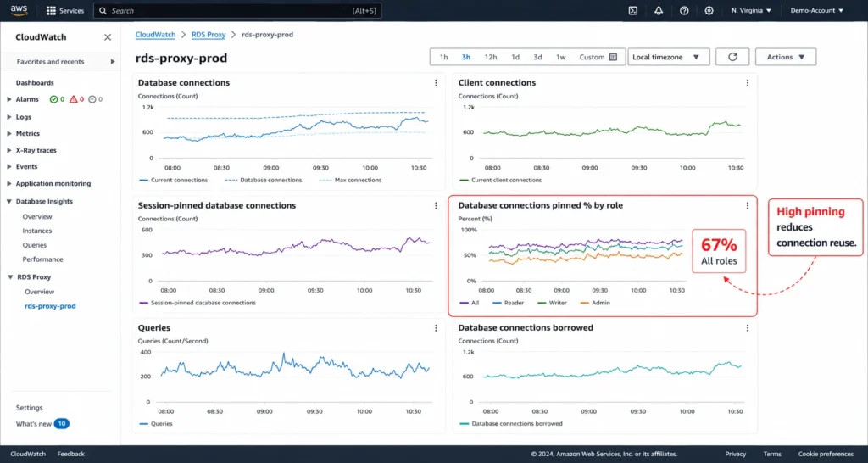Screen dimensions: 868x463
Task: Click the OK alarms green indicator
Action: tap(57, 99)
